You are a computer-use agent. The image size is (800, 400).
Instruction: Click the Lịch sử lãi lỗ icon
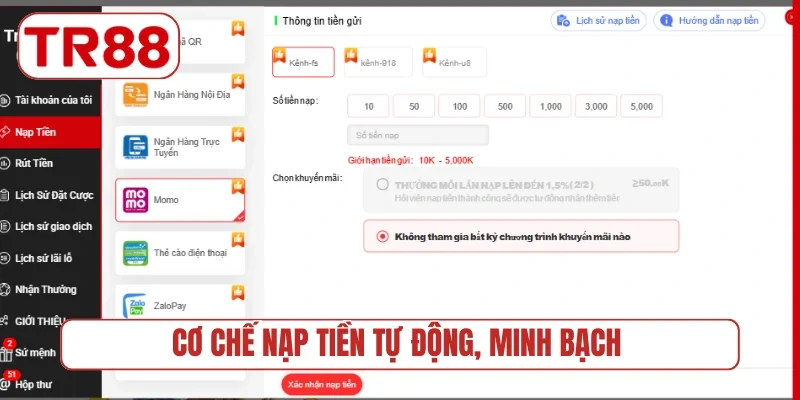[5, 259]
